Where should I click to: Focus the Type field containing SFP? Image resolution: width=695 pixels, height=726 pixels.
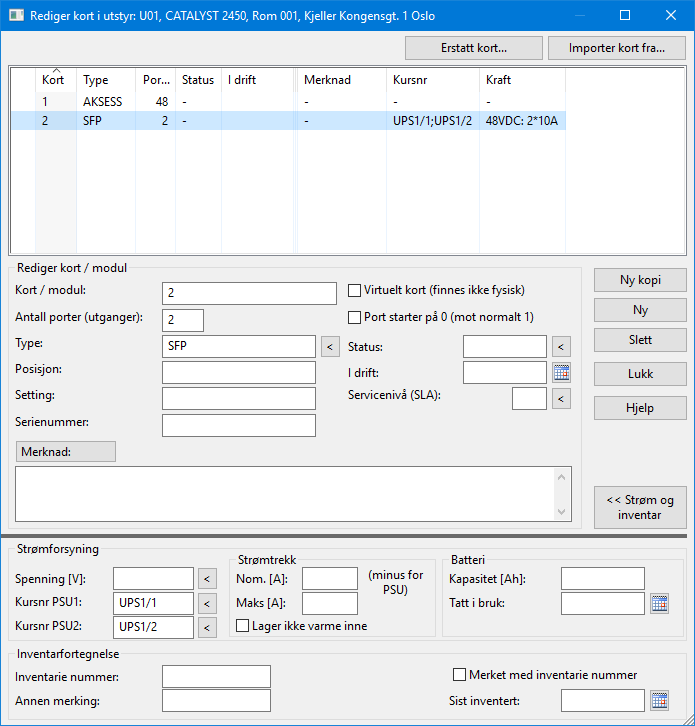click(239, 346)
